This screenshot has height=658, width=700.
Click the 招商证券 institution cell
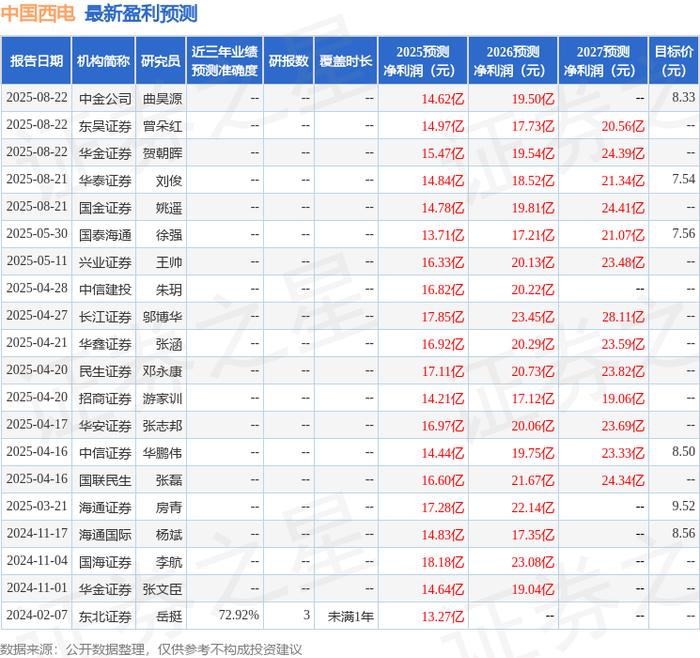pos(105,398)
